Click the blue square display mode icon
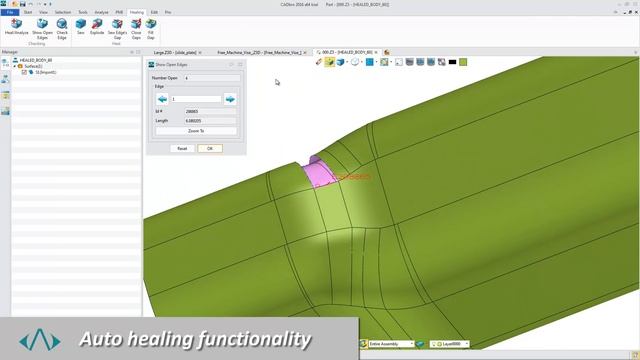The width and height of the screenshot is (640, 360). point(369,62)
